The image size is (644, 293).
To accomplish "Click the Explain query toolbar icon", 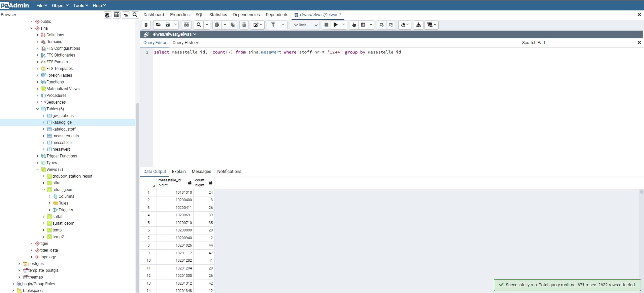I will coord(353,25).
